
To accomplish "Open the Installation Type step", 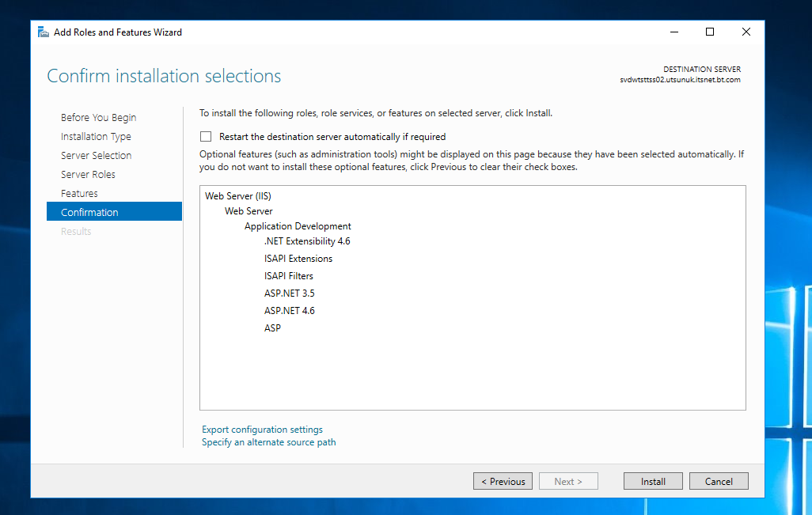I will tap(96, 137).
